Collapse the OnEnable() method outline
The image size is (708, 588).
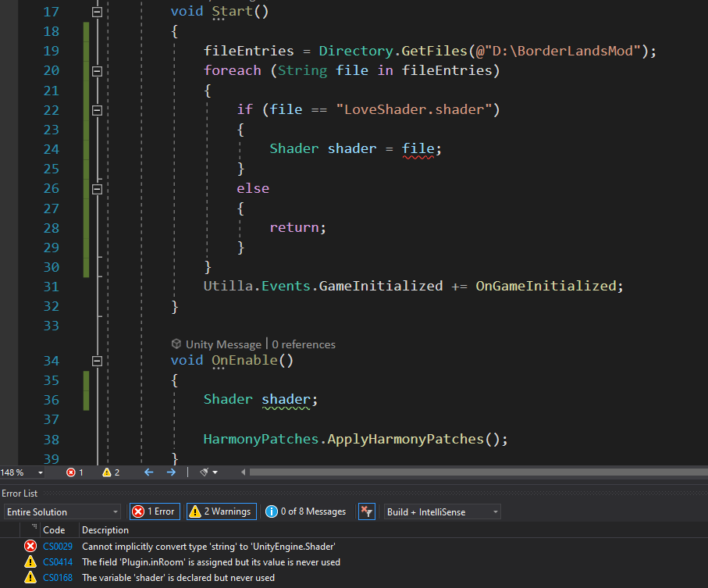click(97, 361)
